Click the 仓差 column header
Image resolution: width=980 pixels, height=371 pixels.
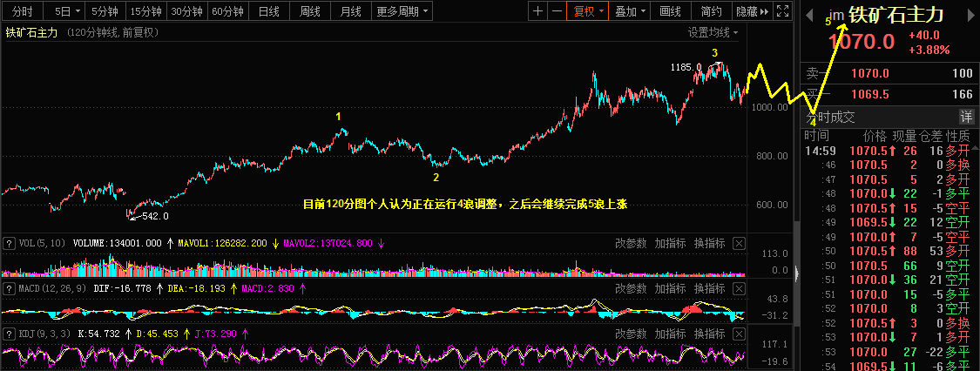pyautogui.click(x=931, y=136)
